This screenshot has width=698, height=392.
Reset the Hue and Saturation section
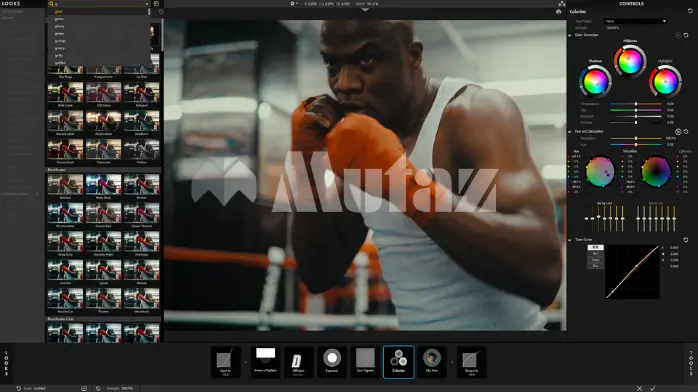click(686, 132)
